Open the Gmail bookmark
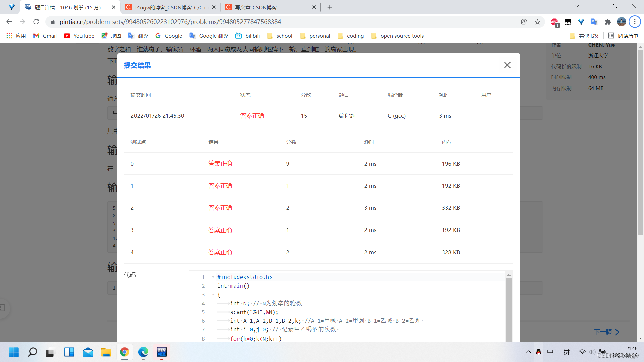The image size is (644, 362). (45, 36)
